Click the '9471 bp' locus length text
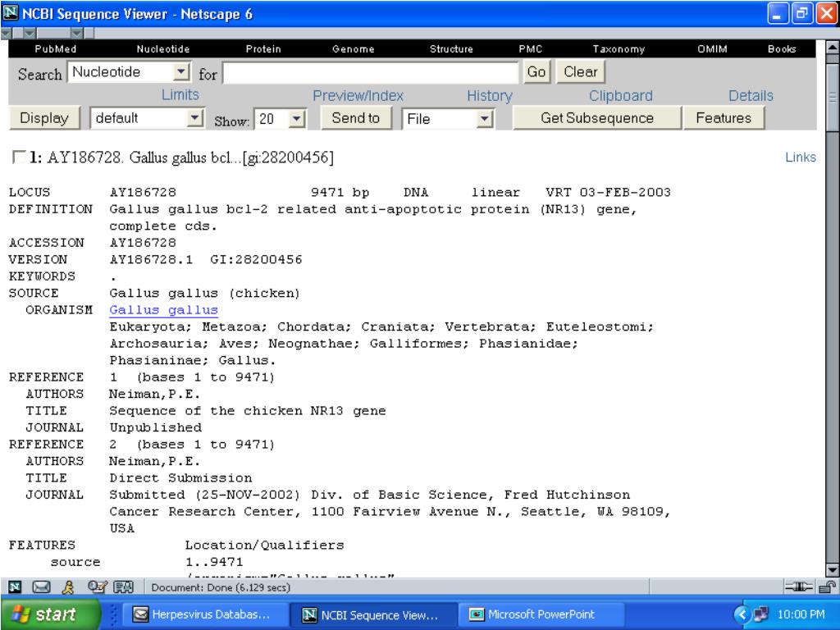The height and width of the screenshot is (630, 840). 340,192
